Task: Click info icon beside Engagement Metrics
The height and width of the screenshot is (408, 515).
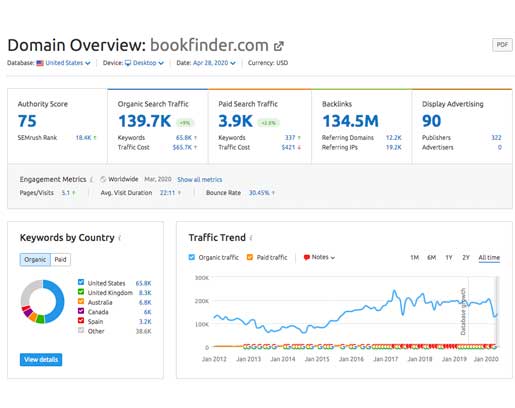Action: click(x=91, y=180)
